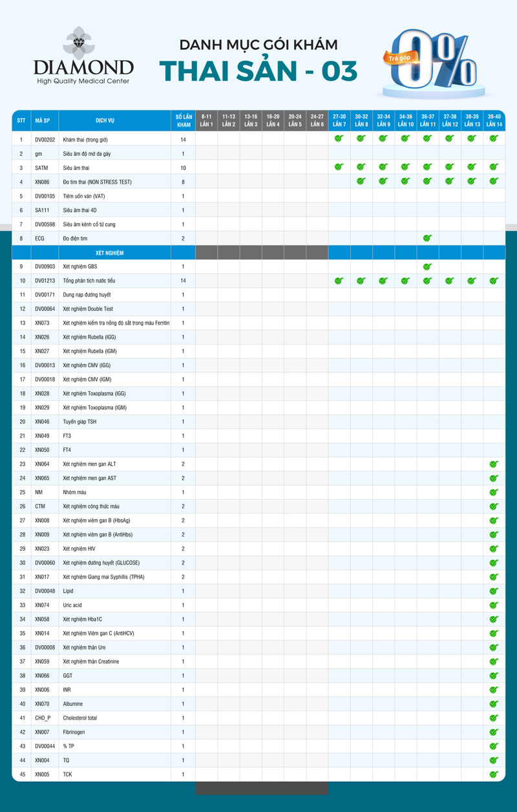Select the checkmark in the Lipid row
The width and height of the screenshot is (517, 812).
494,591
